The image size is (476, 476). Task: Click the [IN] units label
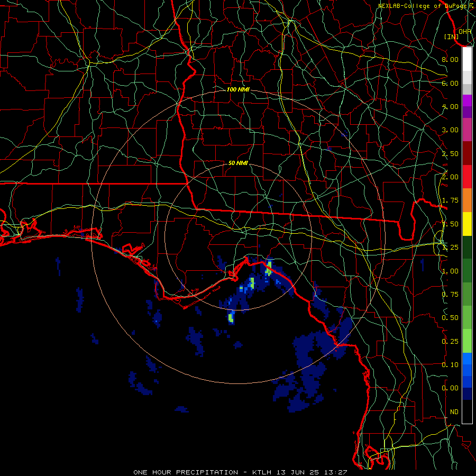click(x=452, y=36)
